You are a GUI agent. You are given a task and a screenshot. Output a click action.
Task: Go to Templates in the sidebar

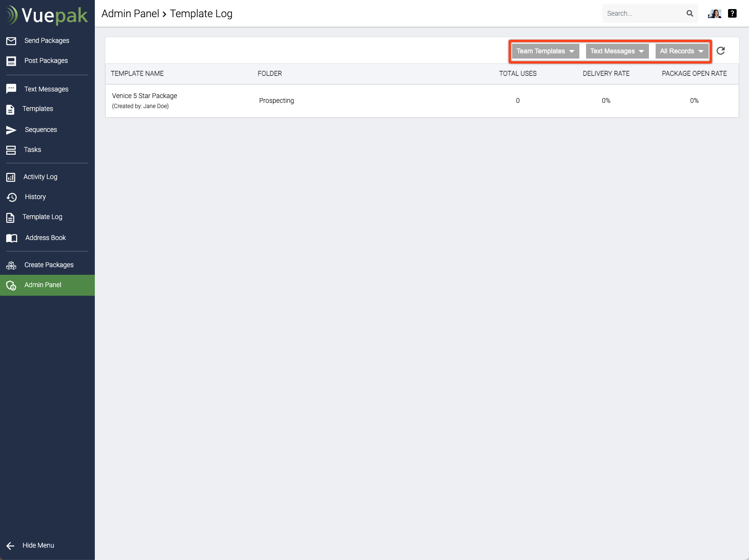click(x=38, y=109)
